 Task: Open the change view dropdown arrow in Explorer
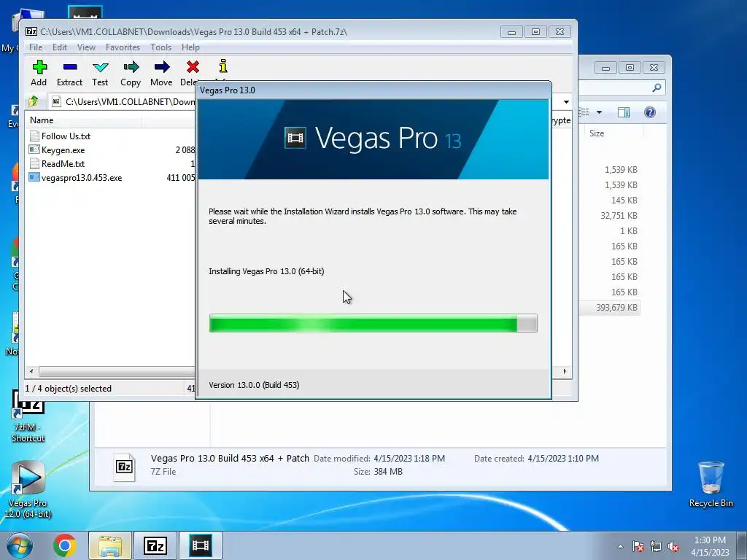(x=600, y=112)
